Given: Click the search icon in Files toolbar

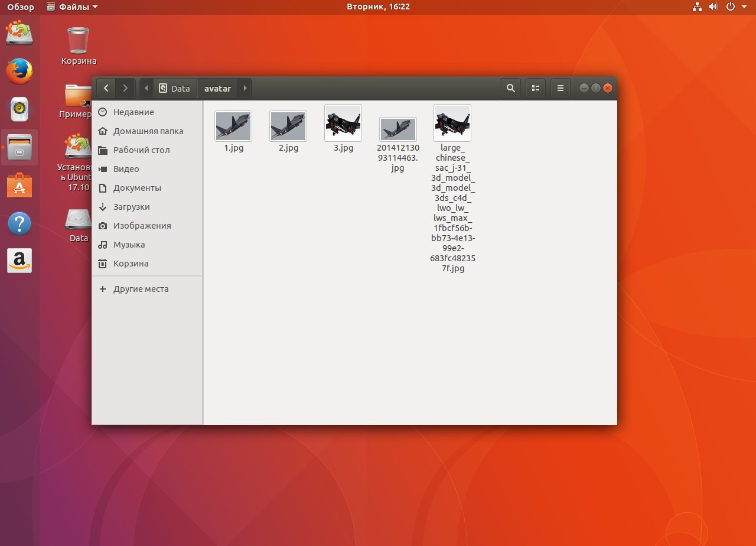Looking at the screenshot, I should [x=511, y=89].
